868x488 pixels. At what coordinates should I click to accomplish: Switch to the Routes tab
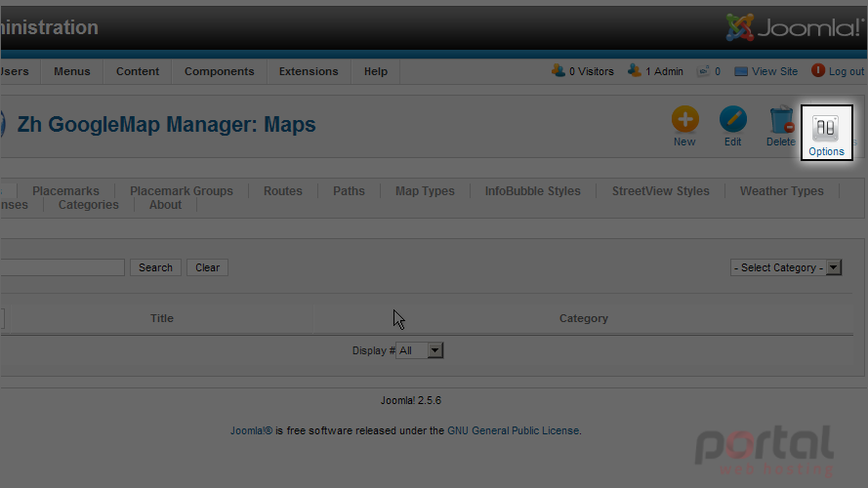(x=283, y=191)
